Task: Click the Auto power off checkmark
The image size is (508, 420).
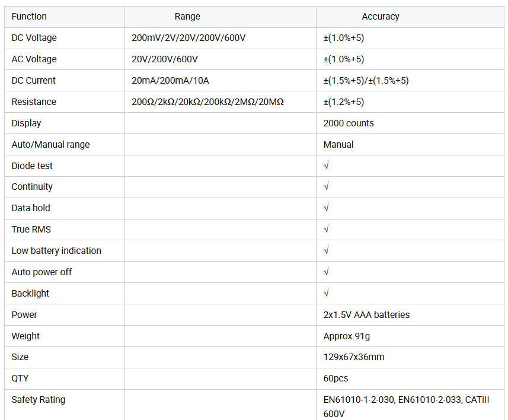Action: click(326, 272)
